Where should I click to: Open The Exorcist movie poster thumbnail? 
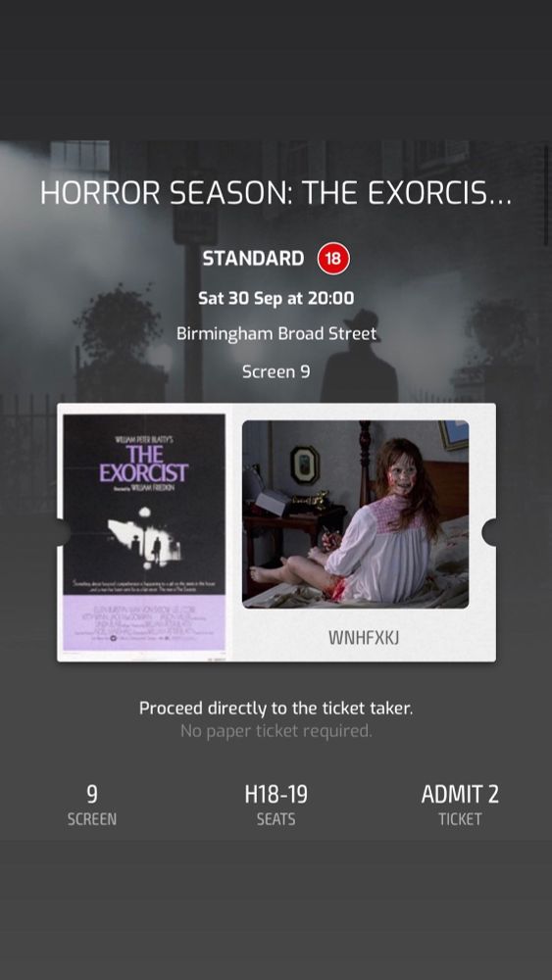click(144, 532)
